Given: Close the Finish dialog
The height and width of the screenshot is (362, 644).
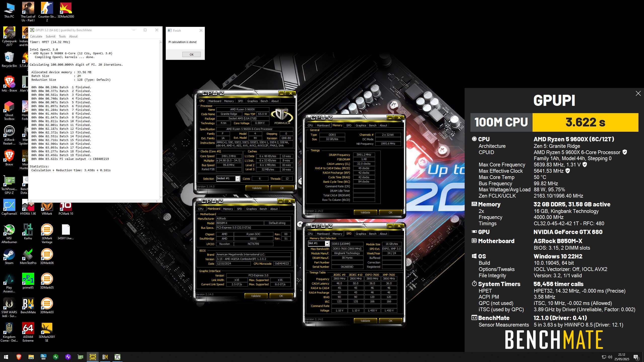Looking at the screenshot, I should (x=201, y=30).
